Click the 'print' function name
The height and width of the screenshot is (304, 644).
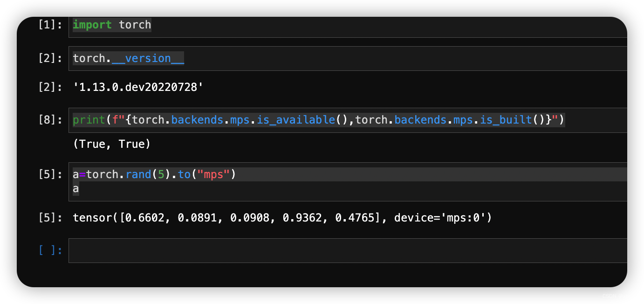pyautogui.click(x=89, y=120)
